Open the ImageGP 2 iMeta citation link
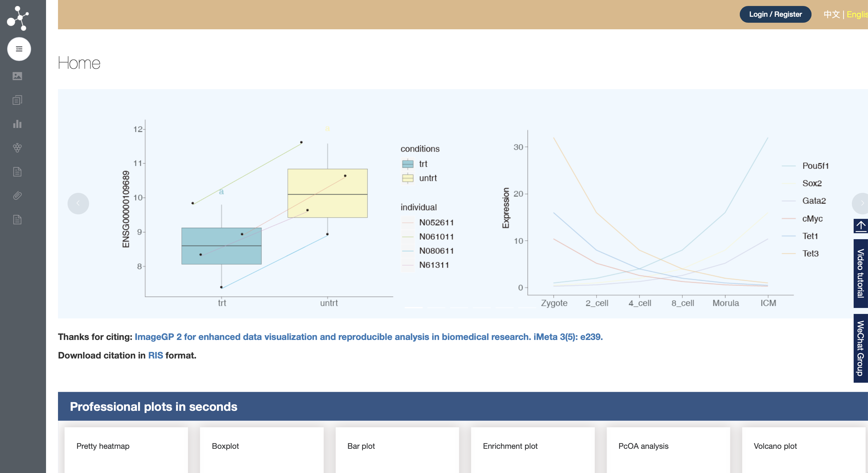 pyautogui.click(x=368, y=337)
